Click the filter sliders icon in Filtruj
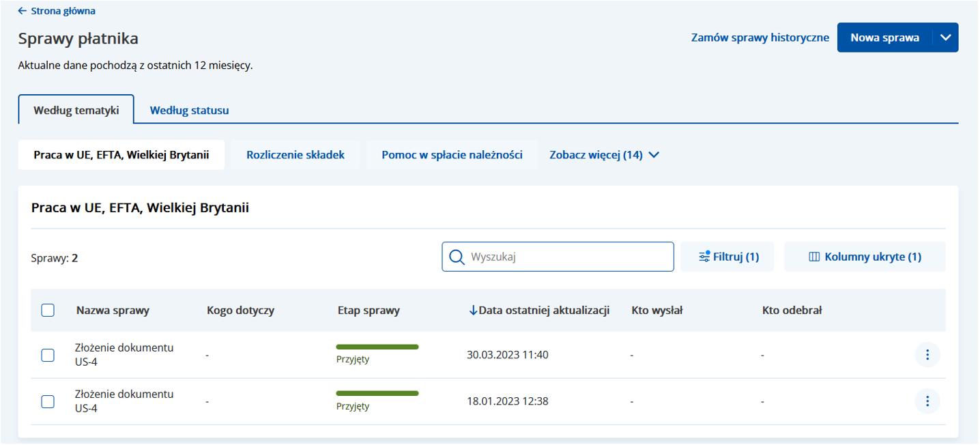This screenshot has width=980, height=445. coord(704,257)
